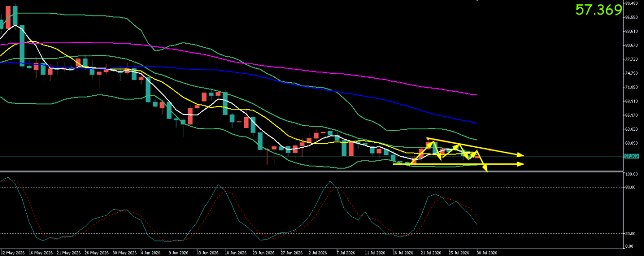Select the 71.850 price level label
This screenshot has height=256, width=644.
[632, 87]
